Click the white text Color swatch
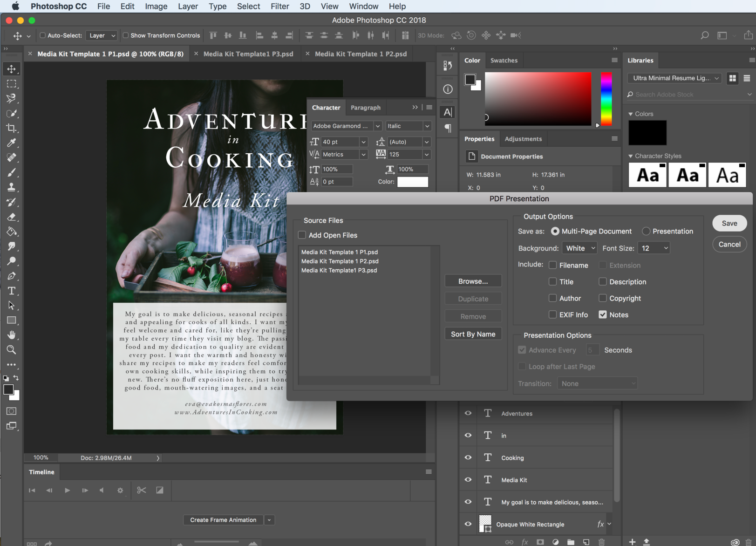The image size is (756, 546). click(412, 182)
